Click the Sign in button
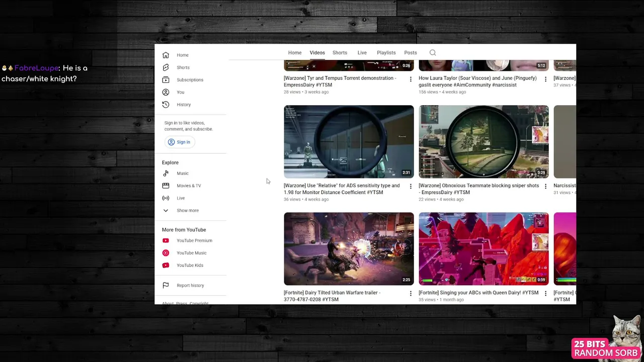Image resolution: width=644 pixels, height=362 pixels. (x=180, y=142)
